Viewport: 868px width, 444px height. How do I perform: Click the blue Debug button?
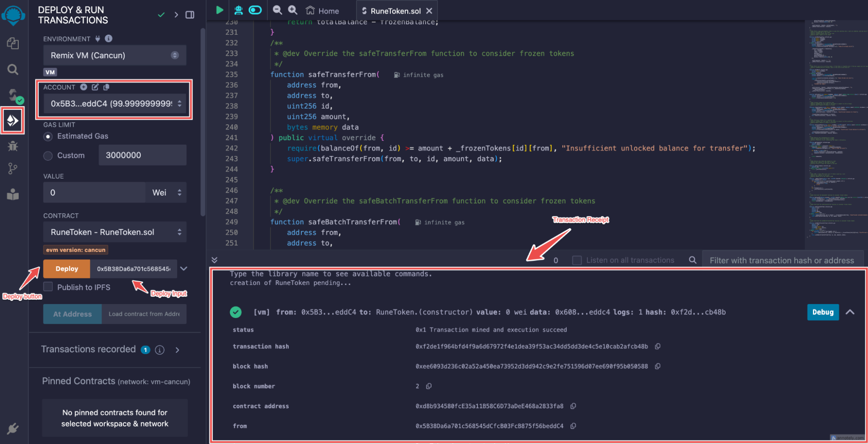[822, 312]
